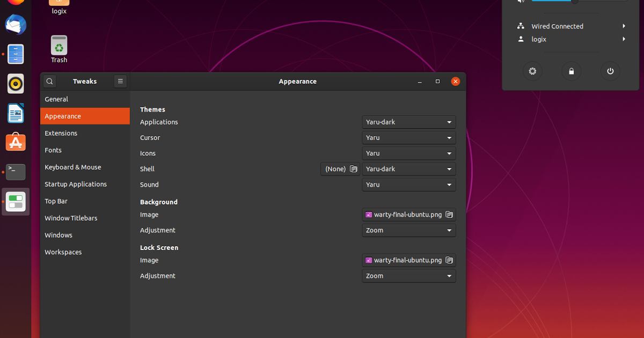
Task: Click the Shell theme (None) file chooser
Action: click(340, 169)
